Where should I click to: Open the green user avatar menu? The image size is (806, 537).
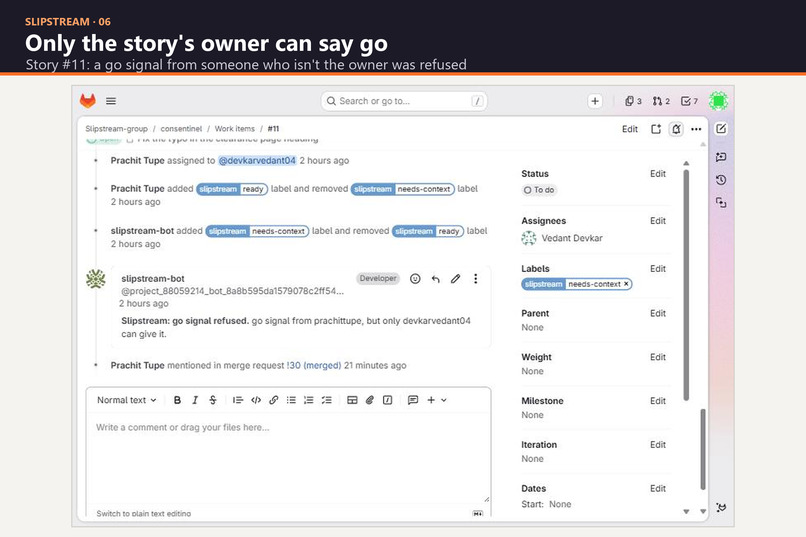[x=718, y=101]
